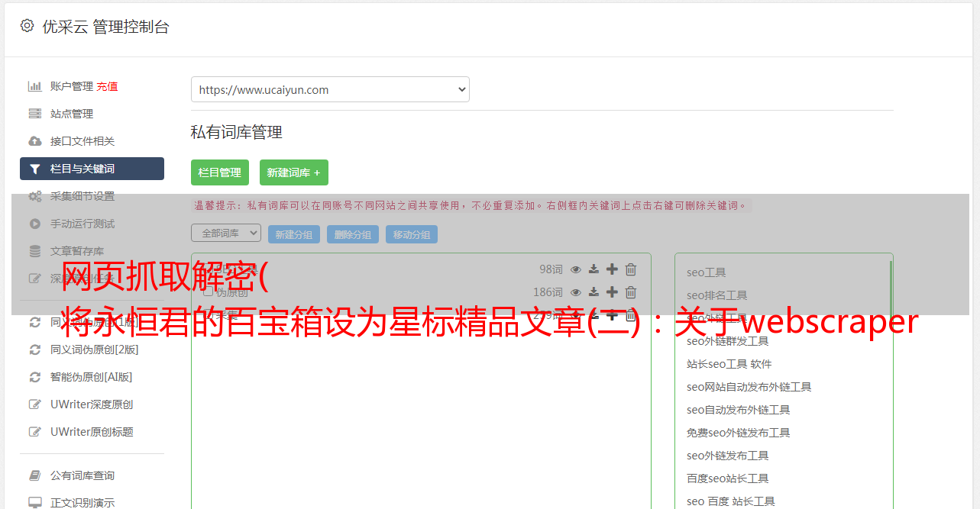Viewport: 980px width, 509px height.
Task: Select keyword seo工具 in the right list
Action: point(706,272)
